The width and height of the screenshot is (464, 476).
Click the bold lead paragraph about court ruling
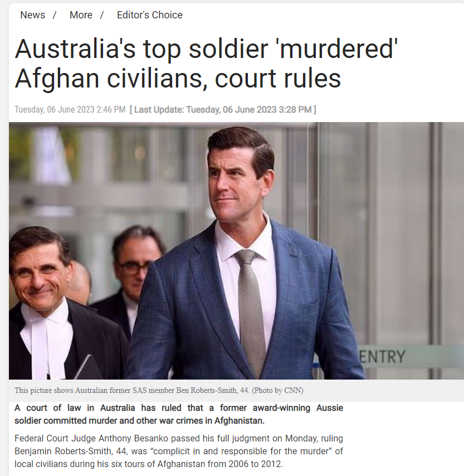pos(179,414)
